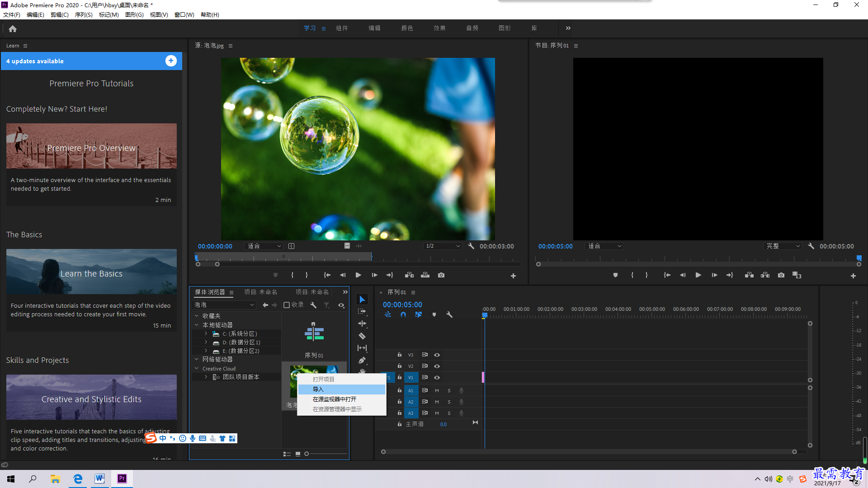Select the Slip tool
This screenshot has height=488, width=868.
[362, 348]
